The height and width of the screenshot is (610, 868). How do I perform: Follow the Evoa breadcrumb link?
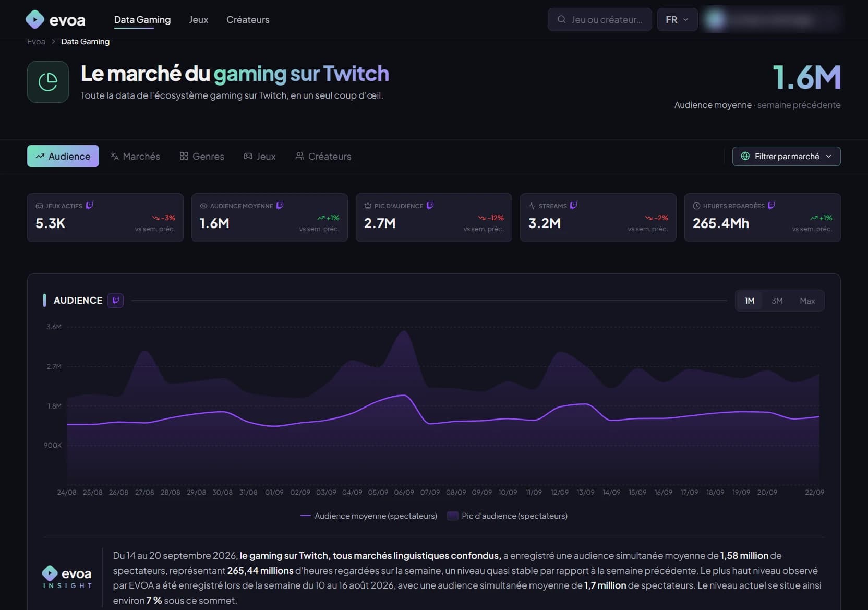36,42
